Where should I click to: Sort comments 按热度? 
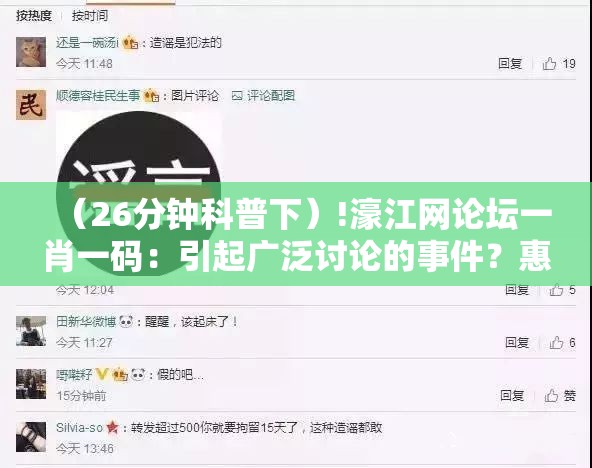click(34, 16)
